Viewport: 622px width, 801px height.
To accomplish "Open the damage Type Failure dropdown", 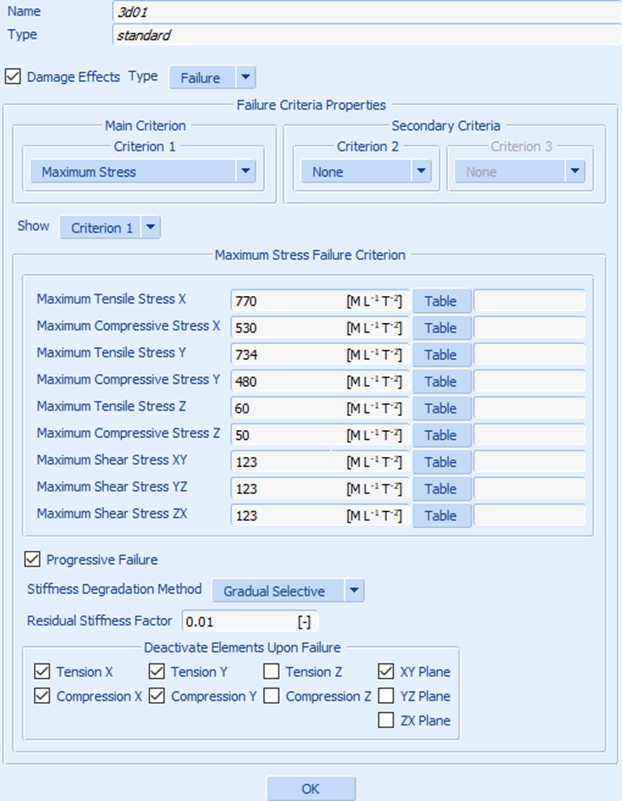I will (212, 77).
